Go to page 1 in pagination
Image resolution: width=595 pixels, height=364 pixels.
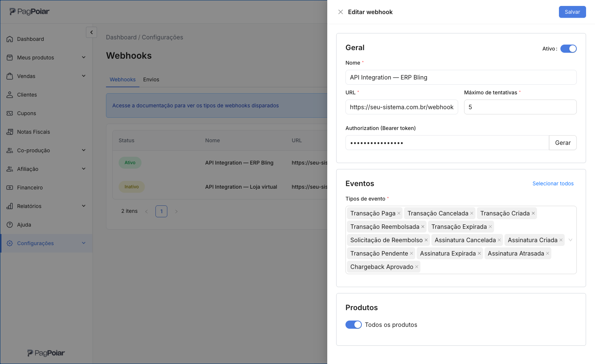(x=161, y=211)
